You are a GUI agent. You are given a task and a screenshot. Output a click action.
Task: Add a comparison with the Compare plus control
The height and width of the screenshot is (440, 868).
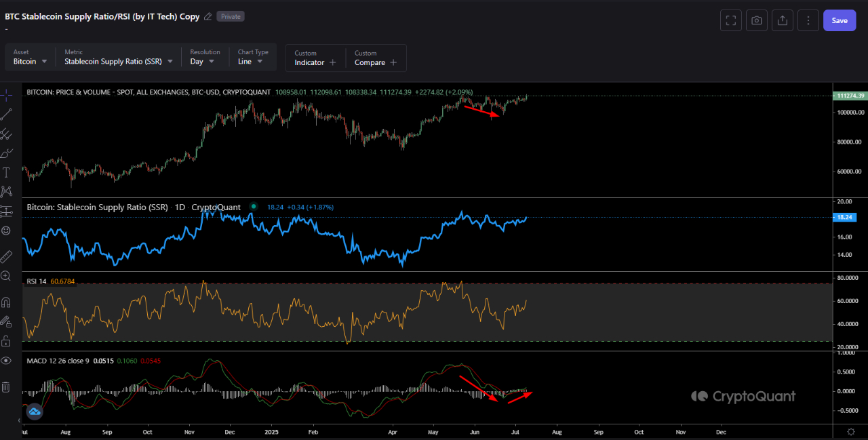tap(393, 62)
